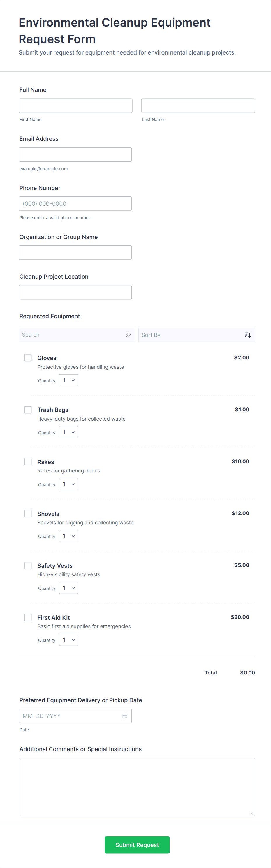Screen dimensions: 271x868
Task: Open the Gloves quantity dropdown
Action: [x=68, y=380]
